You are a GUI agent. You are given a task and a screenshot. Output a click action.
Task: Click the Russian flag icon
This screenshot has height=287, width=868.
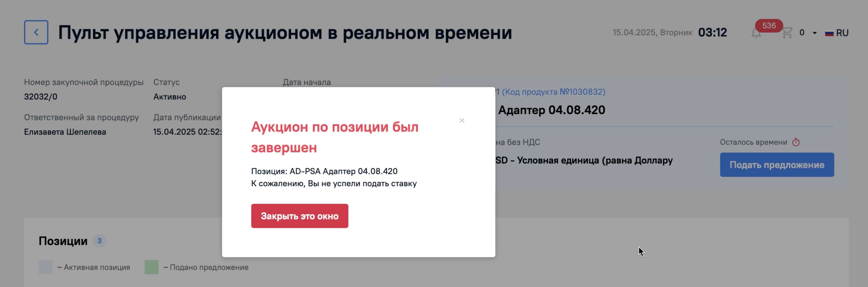coord(829,33)
